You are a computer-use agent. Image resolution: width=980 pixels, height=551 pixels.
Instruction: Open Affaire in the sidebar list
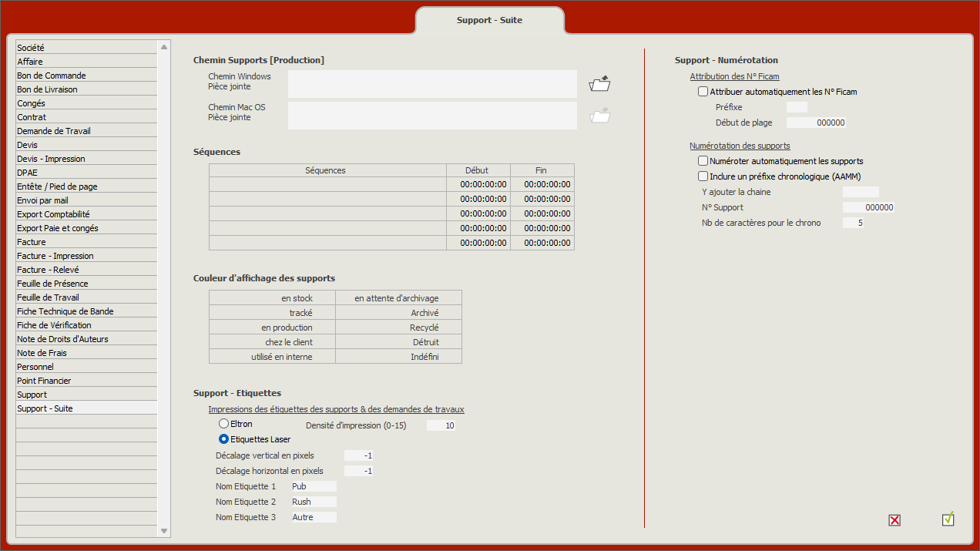86,62
